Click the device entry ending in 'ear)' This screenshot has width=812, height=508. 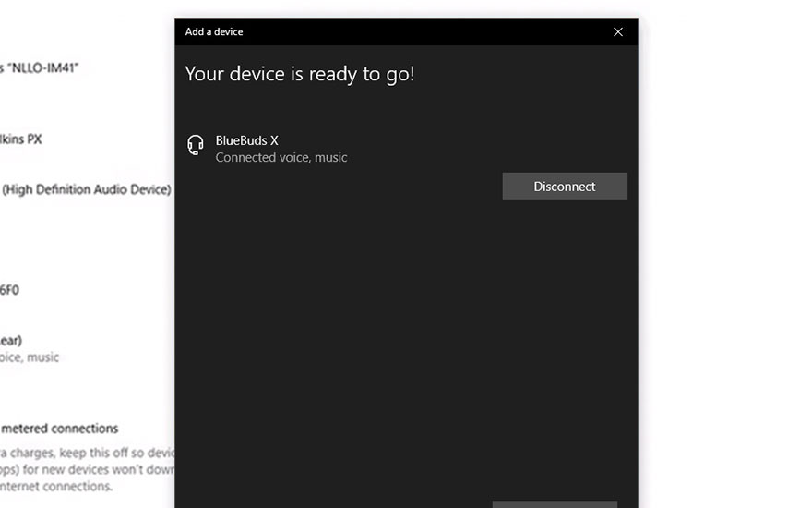[x=11, y=340]
